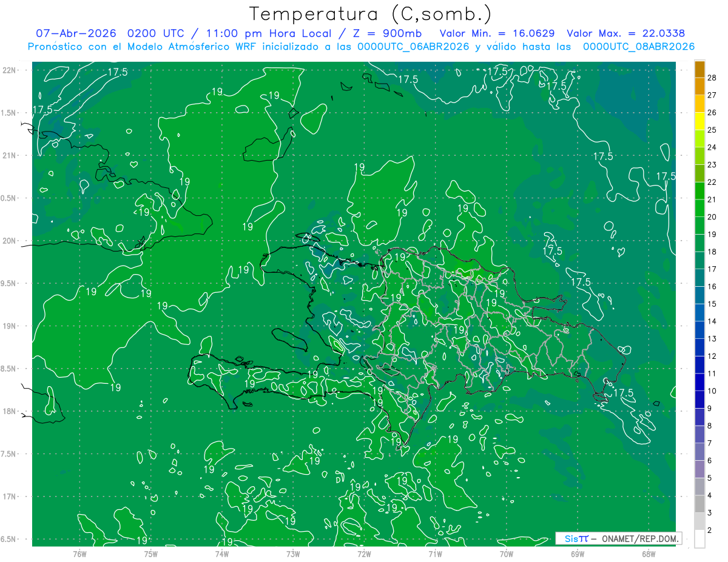Image resolution: width=728 pixels, height=562 pixels.
Task: Click the SisTT ONAMET/REP.DOM. logo box
Action: point(618,538)
